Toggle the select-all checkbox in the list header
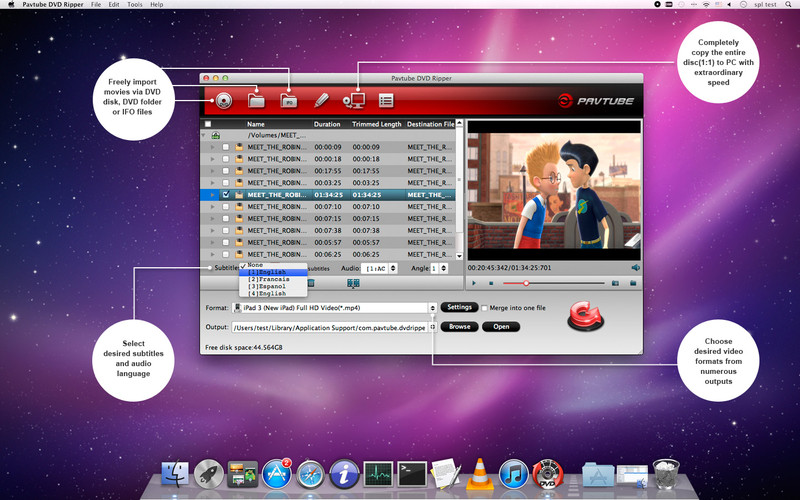The width and height of the screenshot is (800, 500). click(207, 124)
